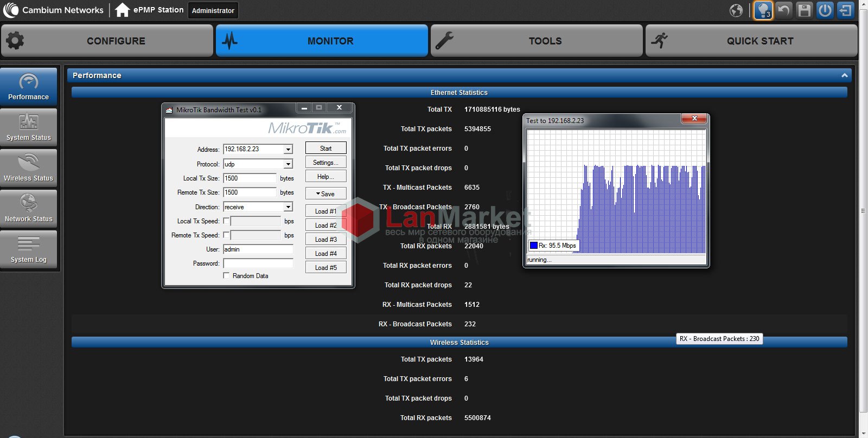Click the Local Tx Speed input field

pos(256,221)
